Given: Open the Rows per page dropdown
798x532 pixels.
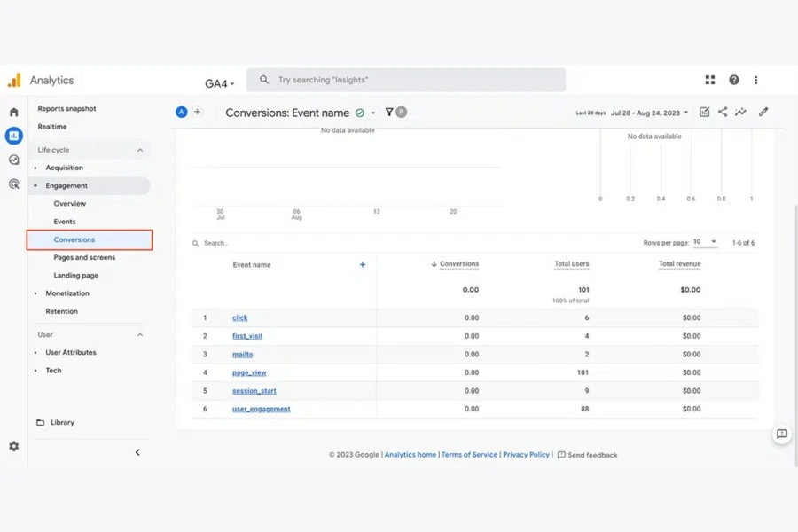Looking at the screenshot, I should pyautogui.click(x=705, y=241).
